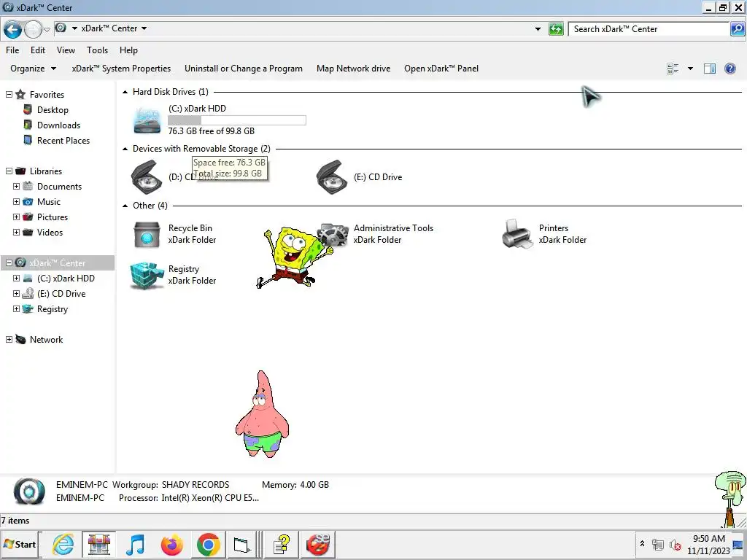Open the music note taskbar icon
Viewport: 747px width, 560px height.
135,544
